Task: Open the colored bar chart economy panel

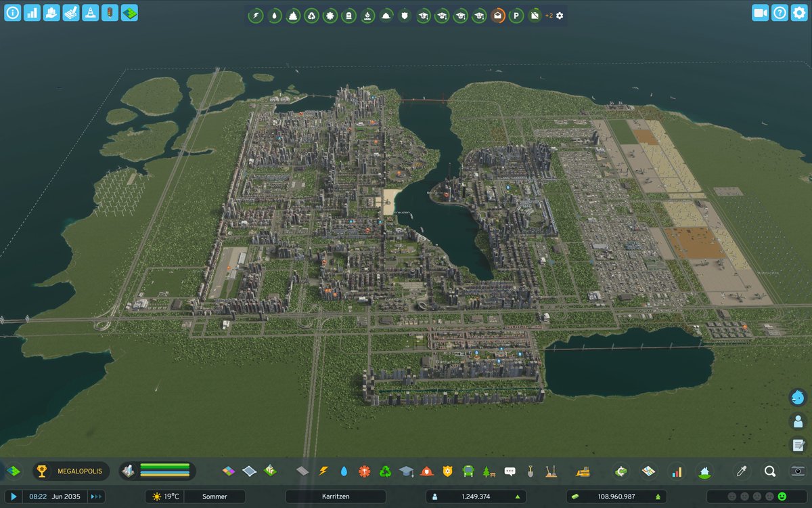Action: coord(677,471)
